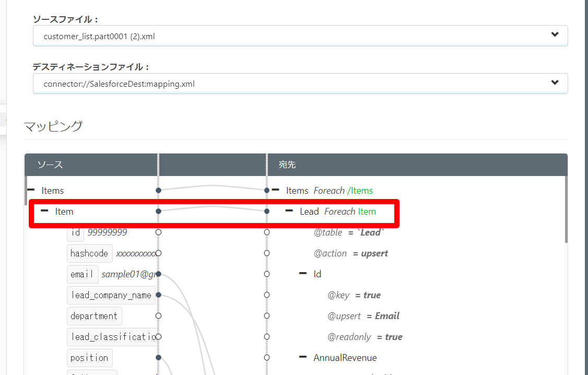The height and width of the screenshot is (375, 588).
Task: Select the source id field
Action: 75,232
